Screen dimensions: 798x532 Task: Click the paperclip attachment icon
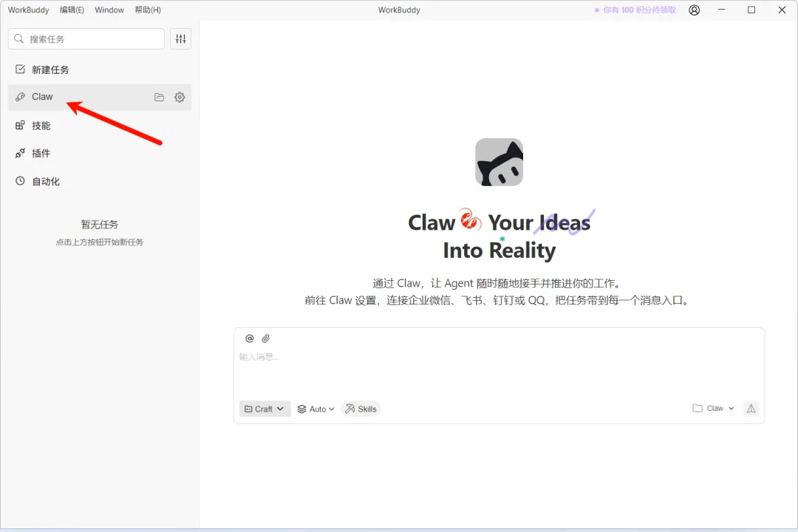click(266, 338)
